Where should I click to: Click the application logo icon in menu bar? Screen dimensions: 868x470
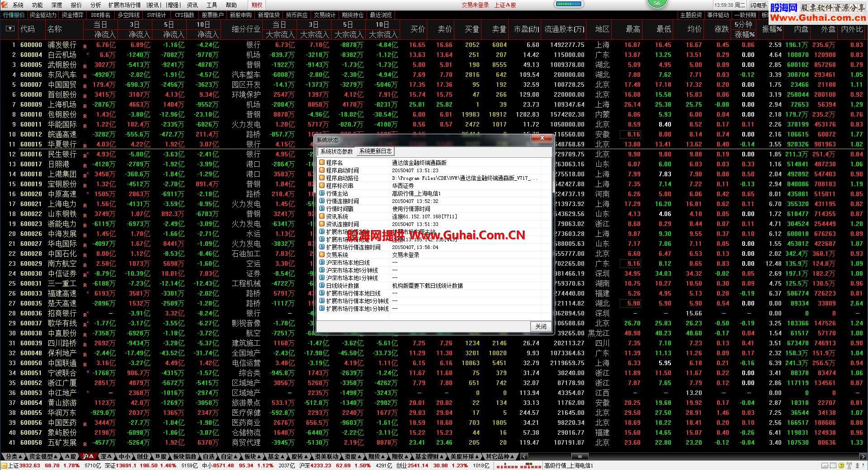(5, 5)
